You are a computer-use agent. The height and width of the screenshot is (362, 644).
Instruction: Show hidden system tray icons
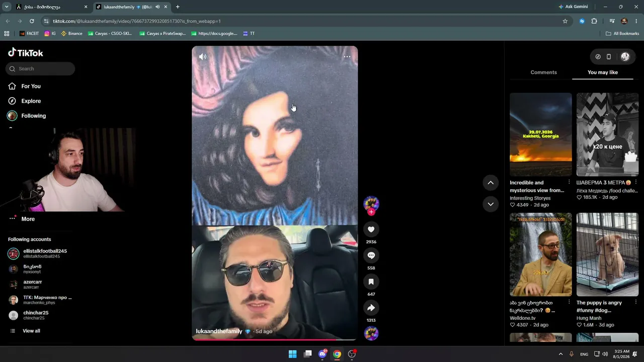point(560,354)
